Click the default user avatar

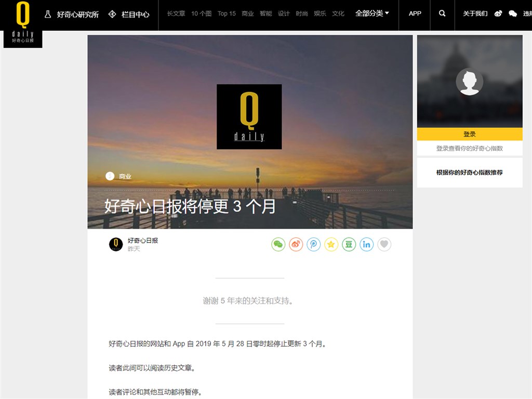[x=470, y=82]
